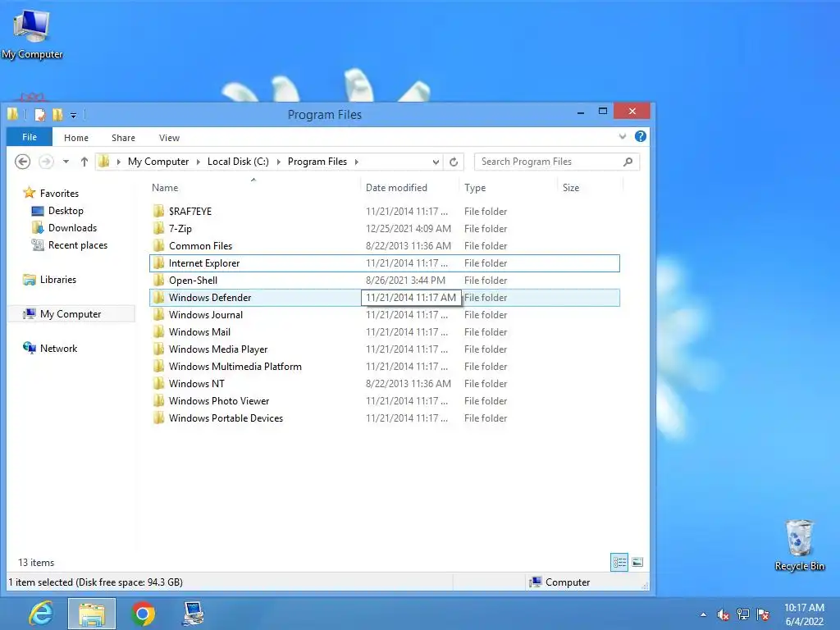
Task: Open the recent locations dropdown
Action: click(x=66, y=162)
